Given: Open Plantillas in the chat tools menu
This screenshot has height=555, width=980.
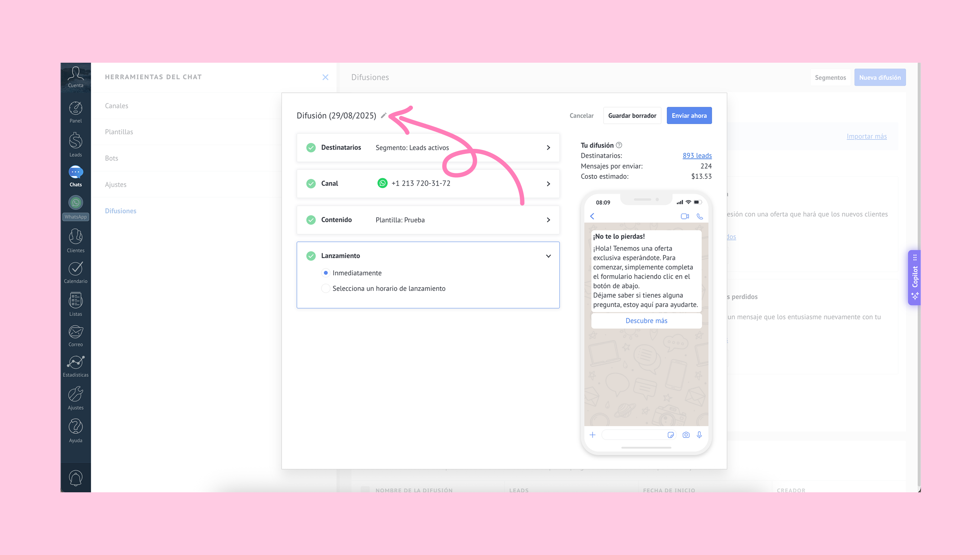Looking at the screenshot, I should 119,132.
